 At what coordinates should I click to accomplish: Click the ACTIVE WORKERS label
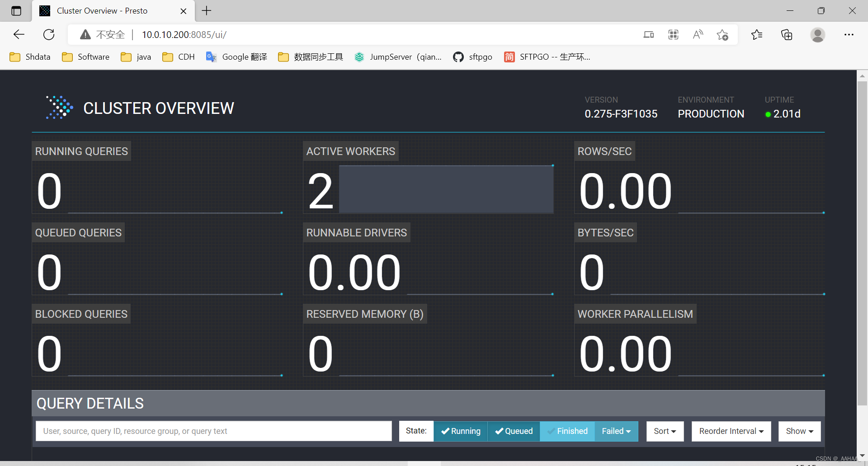click(351, 151)
